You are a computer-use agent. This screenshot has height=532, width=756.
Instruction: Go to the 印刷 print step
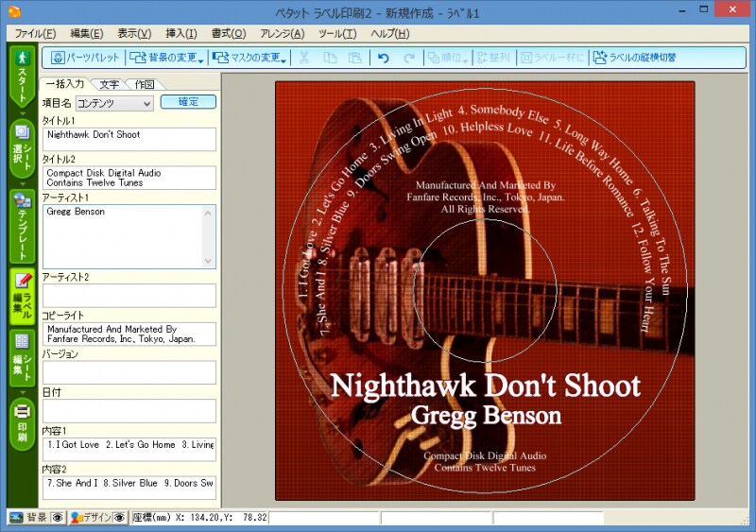point(22,421)
